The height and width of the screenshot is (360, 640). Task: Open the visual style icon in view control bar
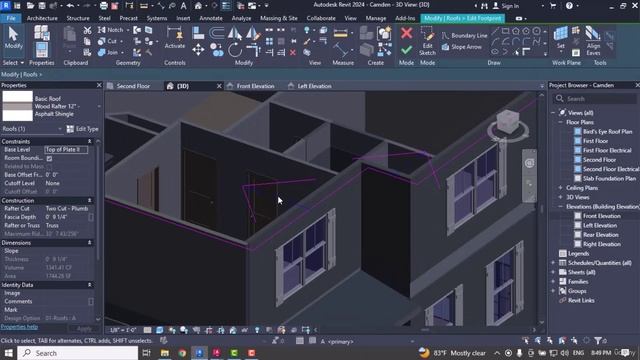160,330
